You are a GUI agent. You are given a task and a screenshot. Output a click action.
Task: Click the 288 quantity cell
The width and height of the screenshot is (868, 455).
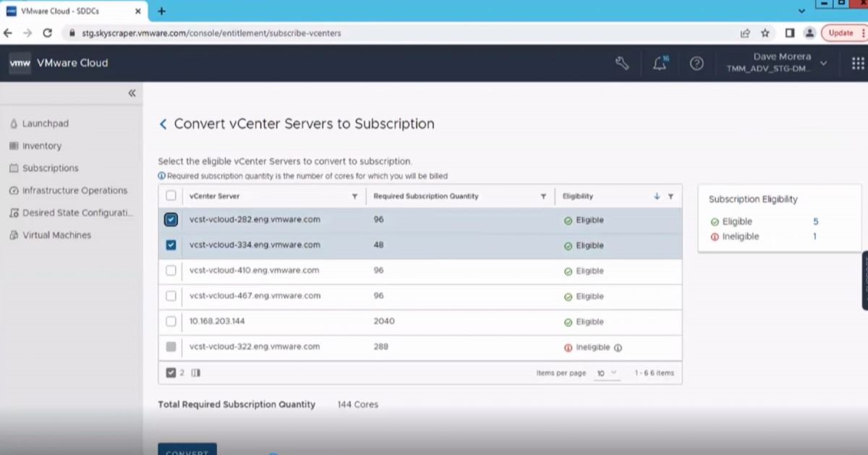point(381,346)
